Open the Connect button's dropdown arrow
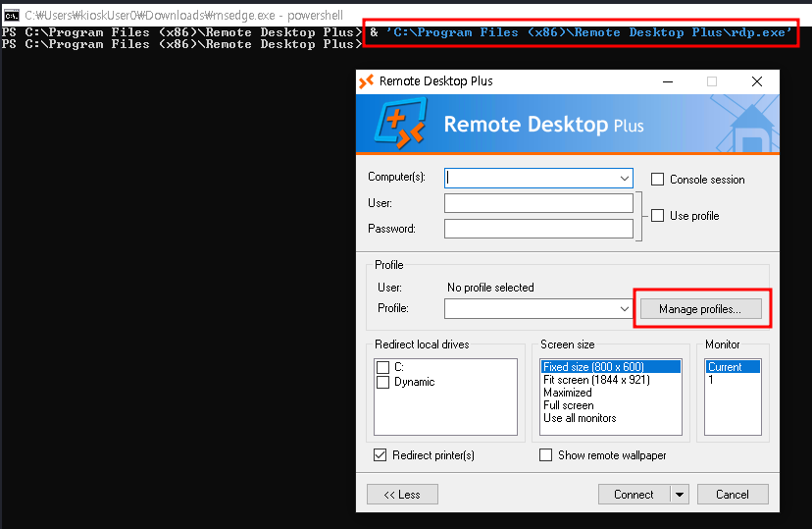The width and height of the screenshot is (812, 529). pos(680,495)
